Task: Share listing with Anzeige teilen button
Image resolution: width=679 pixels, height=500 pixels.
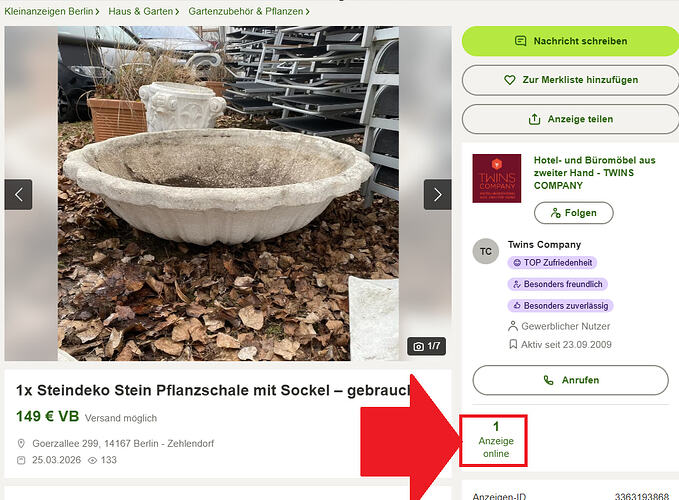Action: tap(570, 119)
